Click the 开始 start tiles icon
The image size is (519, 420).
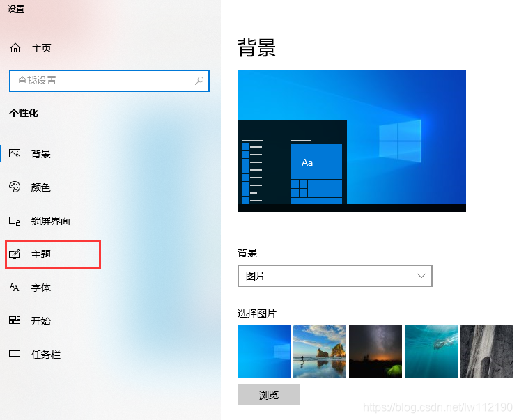pyautogui.click(x=15, y=320)
